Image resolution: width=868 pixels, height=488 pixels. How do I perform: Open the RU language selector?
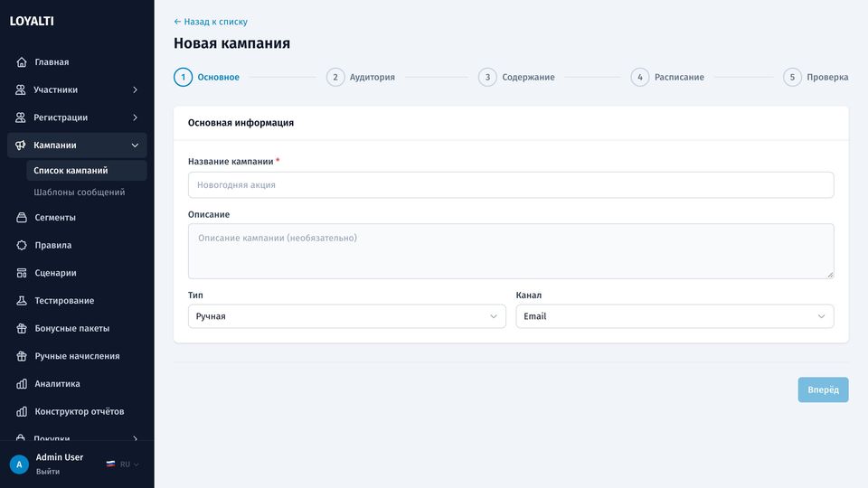(123, 465)
